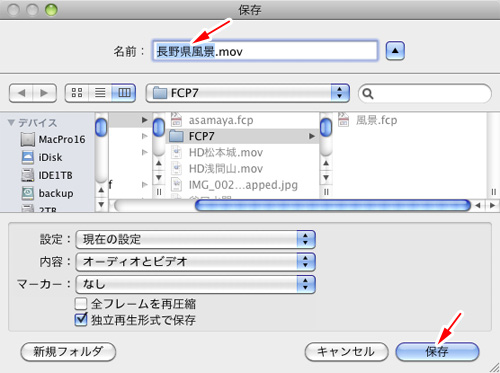Open the 内容 dropdown showing オーディオとビデオ
Screen dimensions: 500x373
[x=195, y=262]
